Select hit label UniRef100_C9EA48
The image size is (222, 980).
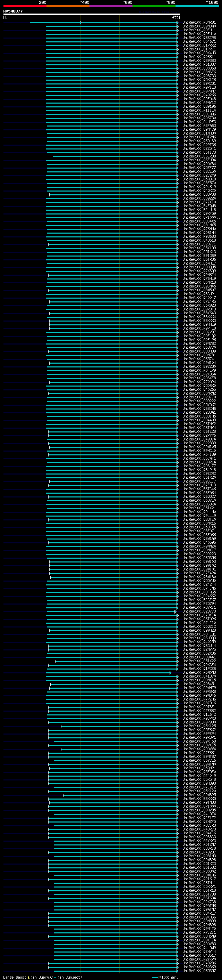point(199,99)
